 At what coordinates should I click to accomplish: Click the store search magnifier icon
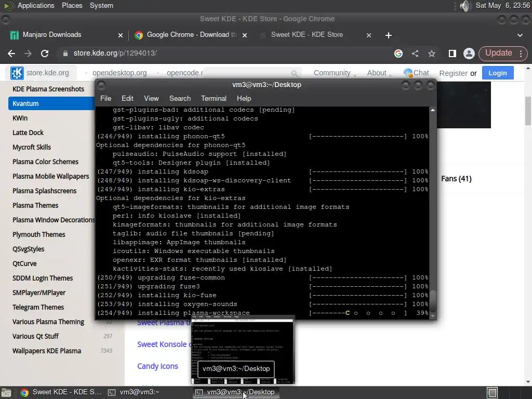click(295, 73)
